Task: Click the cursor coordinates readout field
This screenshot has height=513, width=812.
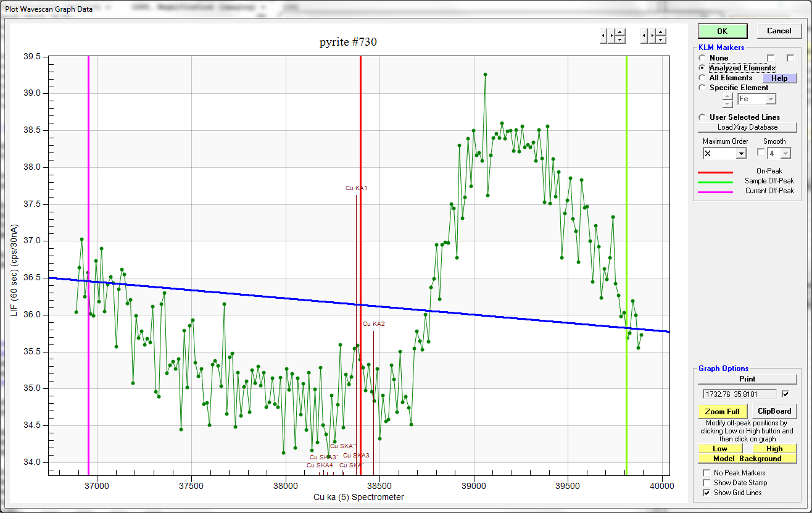Action: pyautogui.click(x=739, y=394)
